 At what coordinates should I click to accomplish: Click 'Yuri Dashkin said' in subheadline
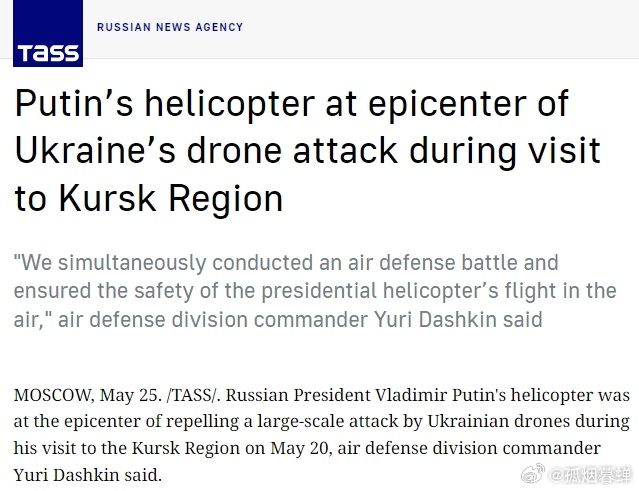458,319
